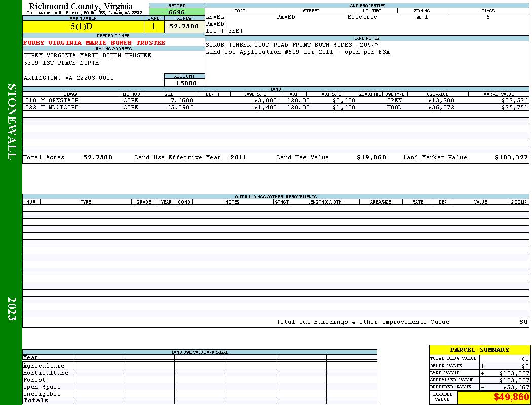Click adjusted rate $1,680
Screen dimensions: 532x405
pos(344,107)
